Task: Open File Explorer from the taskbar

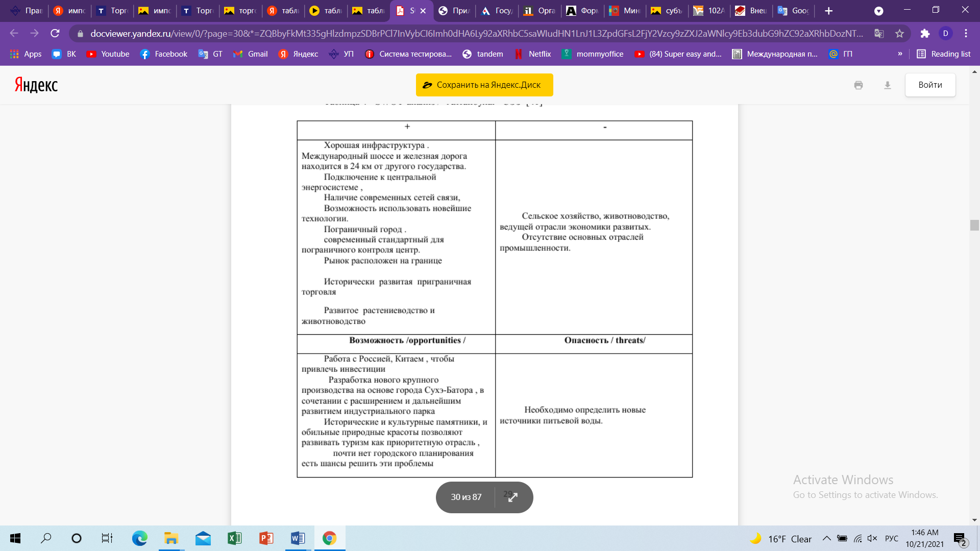Action: (x=171, y=538)
